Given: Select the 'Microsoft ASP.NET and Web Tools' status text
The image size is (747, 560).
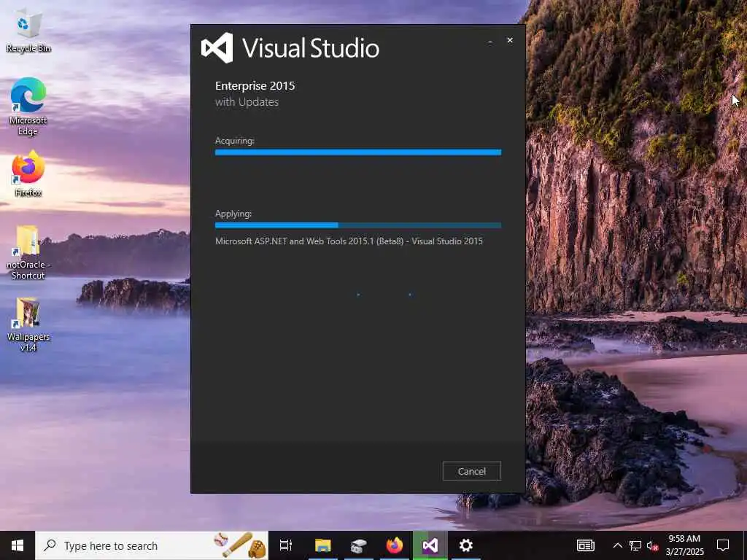Looking at the screenshot, I should (x=349, y=241).
